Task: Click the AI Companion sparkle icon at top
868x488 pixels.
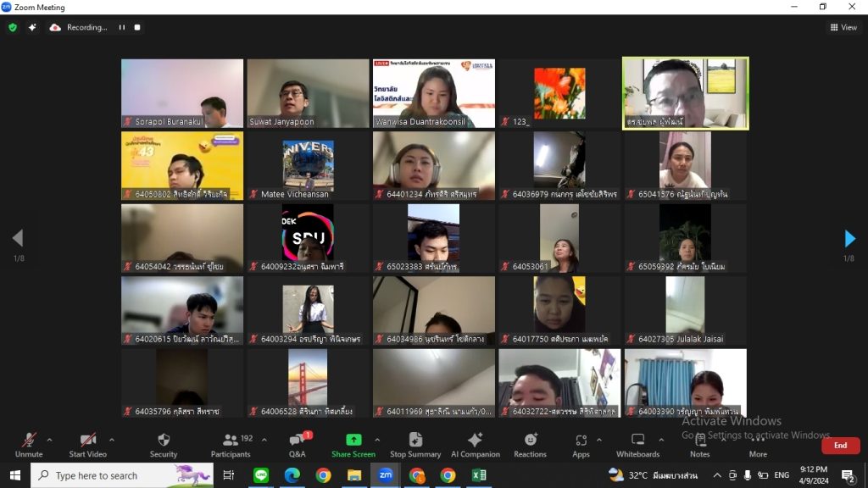Action: pos(32,27)
